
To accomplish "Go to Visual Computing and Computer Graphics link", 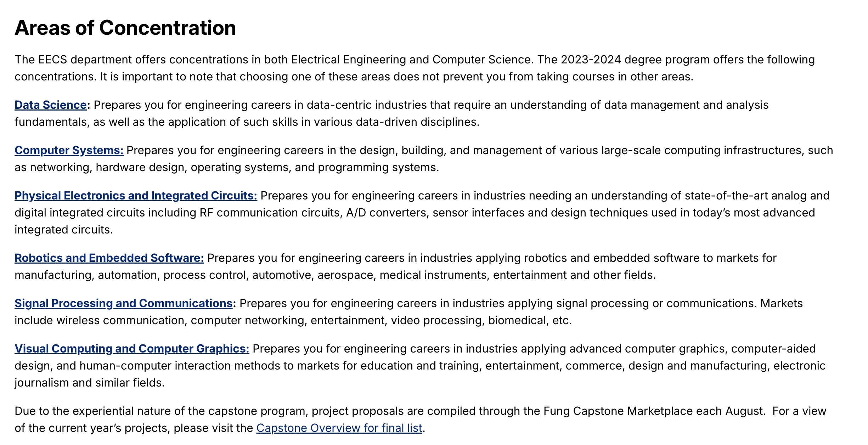I will [132, 349].
